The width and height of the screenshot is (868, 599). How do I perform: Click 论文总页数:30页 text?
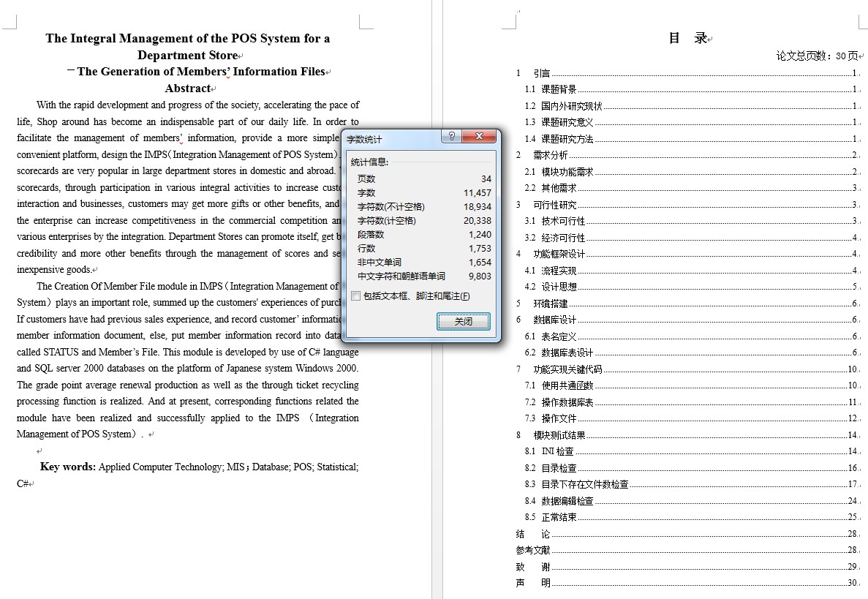coord(817,56)
